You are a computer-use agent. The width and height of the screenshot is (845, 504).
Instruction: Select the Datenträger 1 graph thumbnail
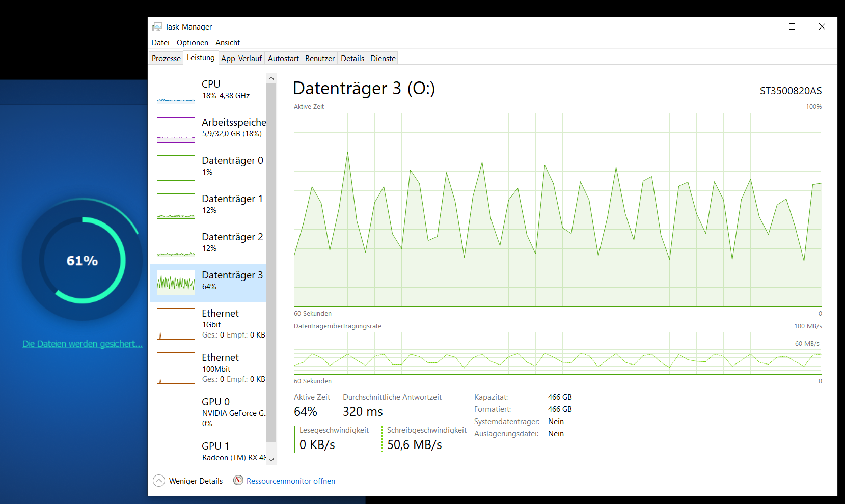tap(176, 206)
